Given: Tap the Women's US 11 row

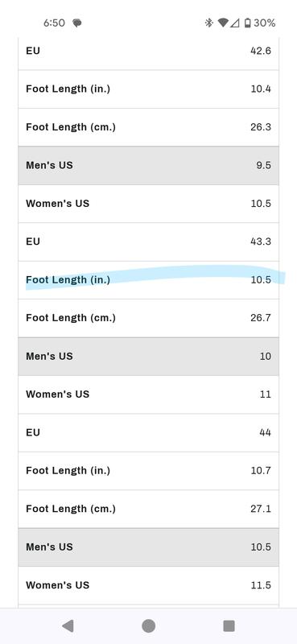Looking at the screenshot, I should click(x=148, y=394).
